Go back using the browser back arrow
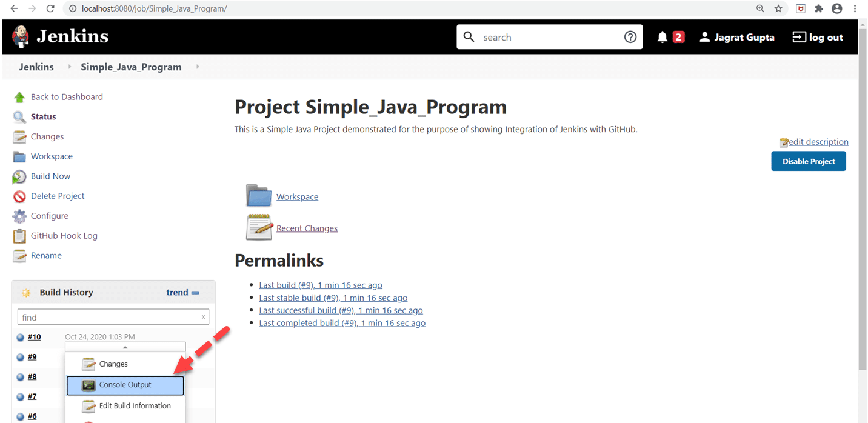The height and width of the screenshot is (423, 868). coord(14,8)
